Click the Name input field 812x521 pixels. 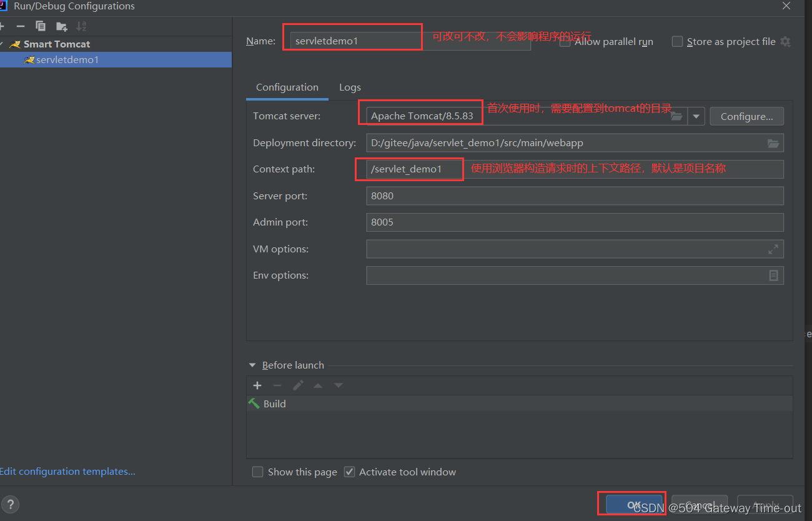click(410, 41)
